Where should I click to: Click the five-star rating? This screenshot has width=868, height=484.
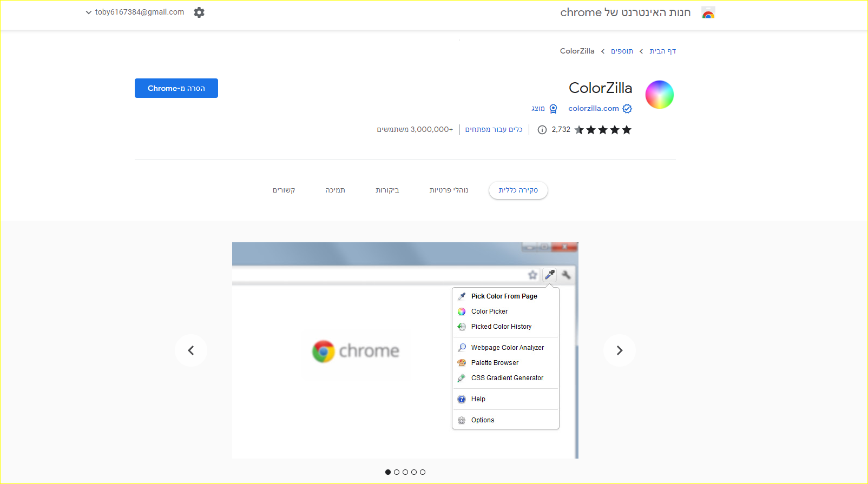tap(603, 130)
